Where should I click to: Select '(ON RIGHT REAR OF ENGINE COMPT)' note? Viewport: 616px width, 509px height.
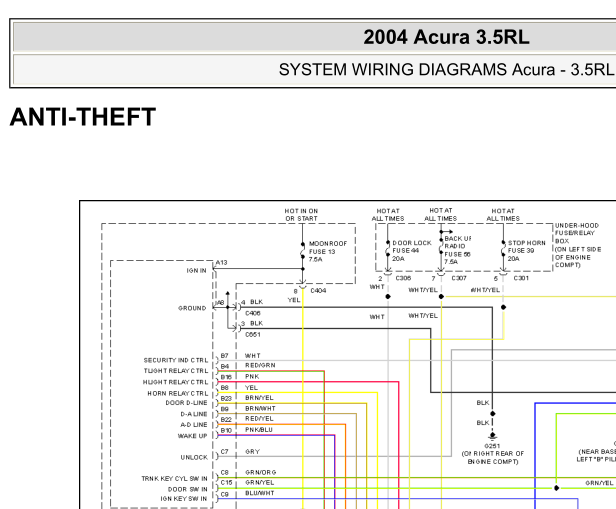[493, 458]
